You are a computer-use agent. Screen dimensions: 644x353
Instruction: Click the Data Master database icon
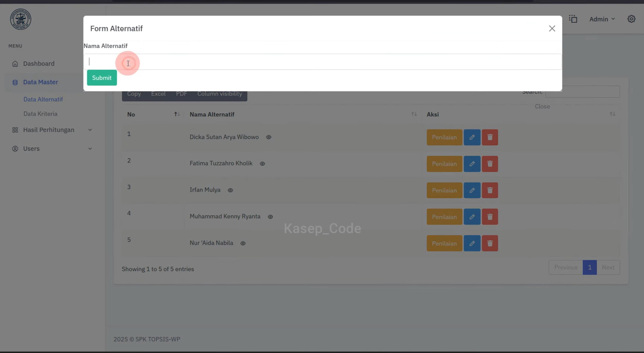coord(15,82)
